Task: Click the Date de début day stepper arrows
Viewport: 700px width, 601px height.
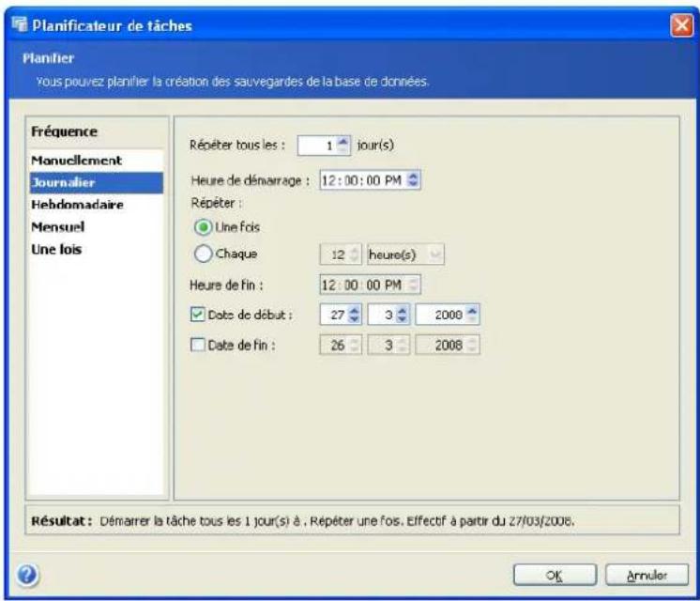Action: 355,315
